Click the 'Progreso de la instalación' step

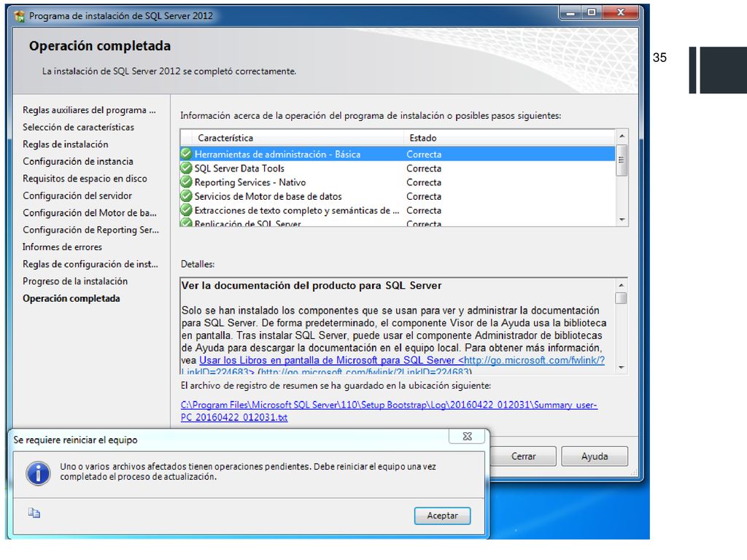[x=75, y=281]
